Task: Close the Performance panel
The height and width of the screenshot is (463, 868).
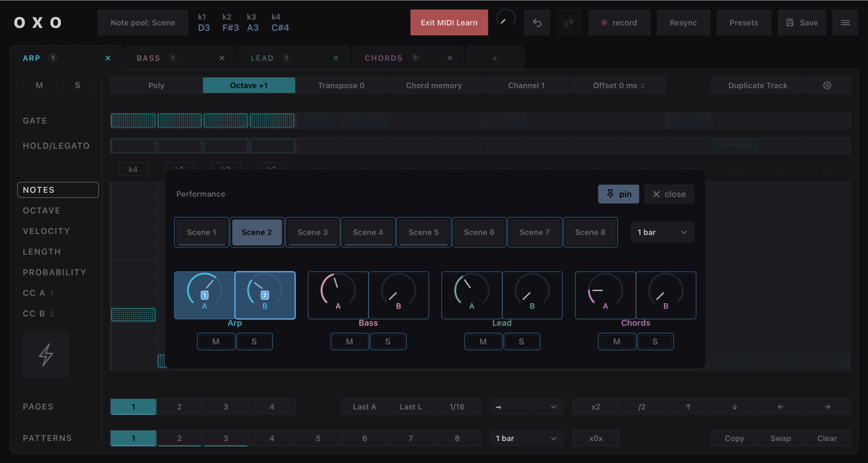Action: [669, 194]
